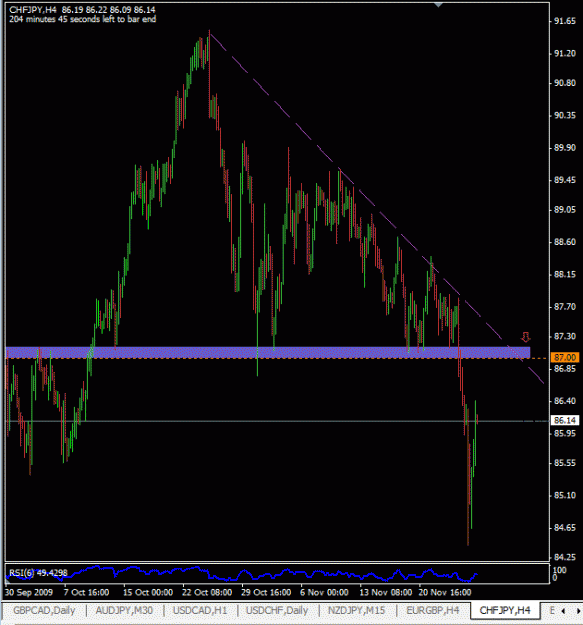This screenshot has width=583, height=625.
Task: Click the 84.65 price axis label
Action: point(565,527)
